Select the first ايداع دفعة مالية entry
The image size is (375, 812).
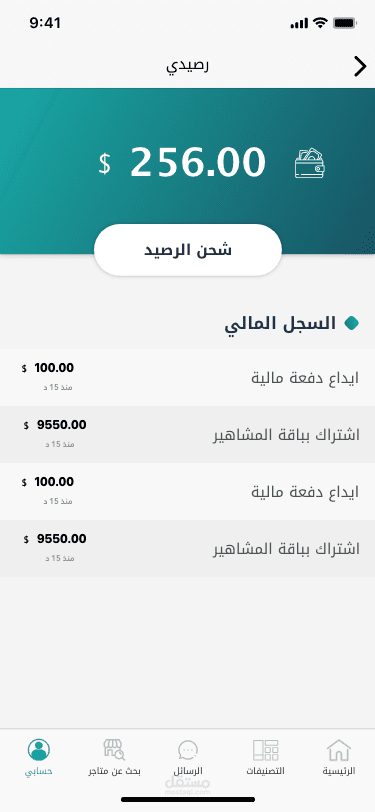coord(188,378)
